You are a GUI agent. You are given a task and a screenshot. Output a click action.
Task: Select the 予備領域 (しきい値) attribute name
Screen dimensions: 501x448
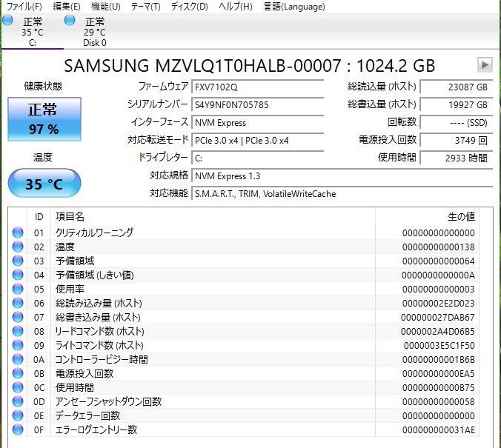[95, 275]
